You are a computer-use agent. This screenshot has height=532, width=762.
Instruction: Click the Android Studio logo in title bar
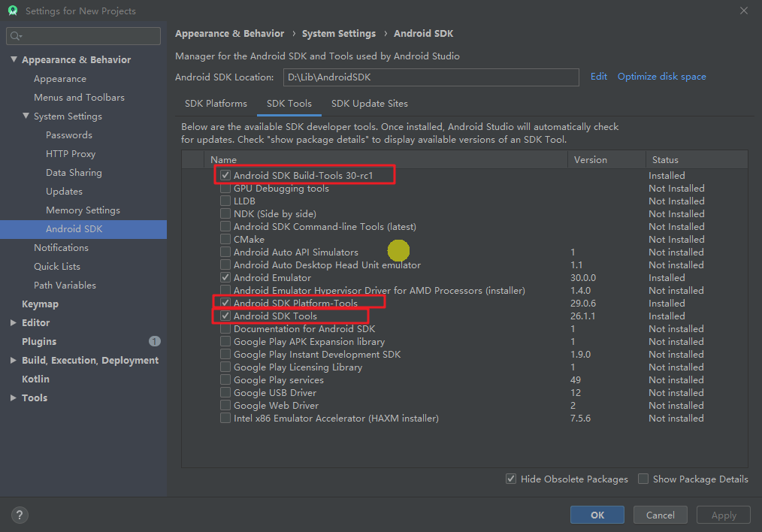pyautogui.click(x=13, y=11)
